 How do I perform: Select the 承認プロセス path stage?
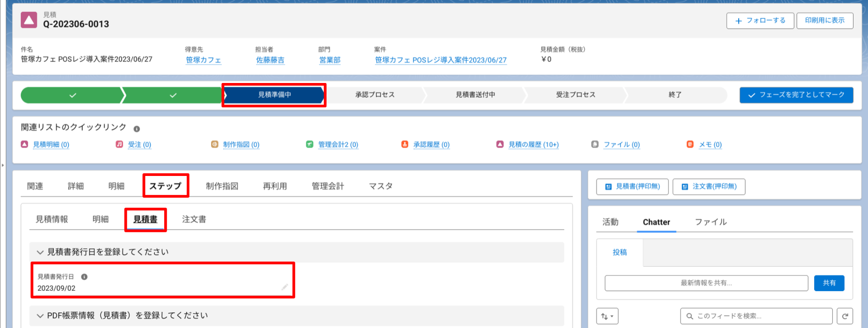pos(375,95)
